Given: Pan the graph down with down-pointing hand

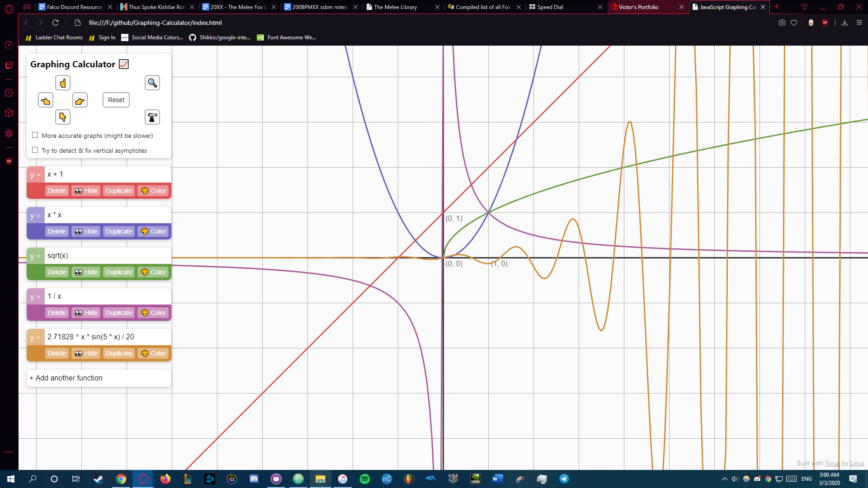Looking at the screenshot, I should point(63,117).
